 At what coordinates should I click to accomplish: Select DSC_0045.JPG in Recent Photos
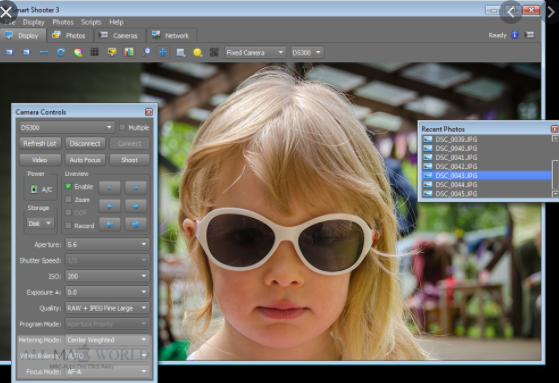coord(486,194)
